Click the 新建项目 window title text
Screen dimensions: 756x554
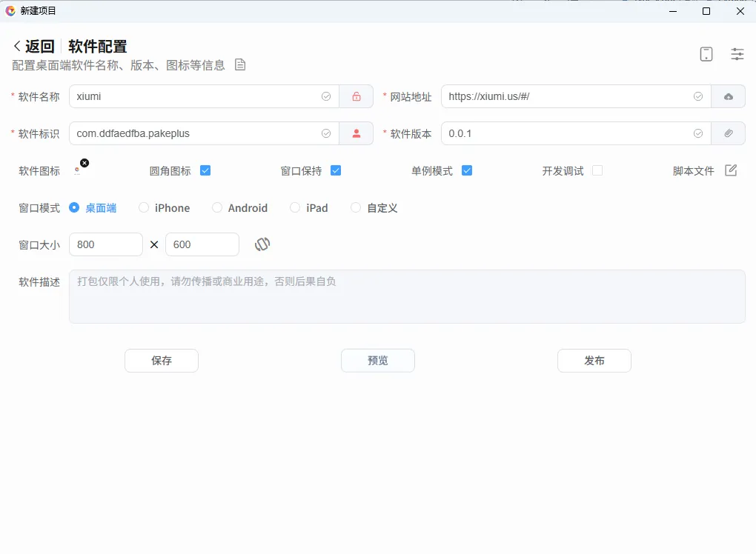point(38,10)
